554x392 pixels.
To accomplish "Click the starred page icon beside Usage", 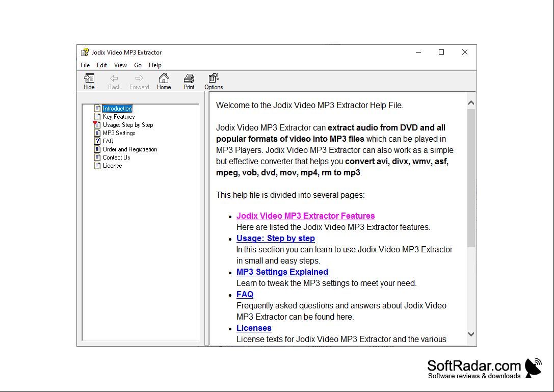I will coord(97,125).
